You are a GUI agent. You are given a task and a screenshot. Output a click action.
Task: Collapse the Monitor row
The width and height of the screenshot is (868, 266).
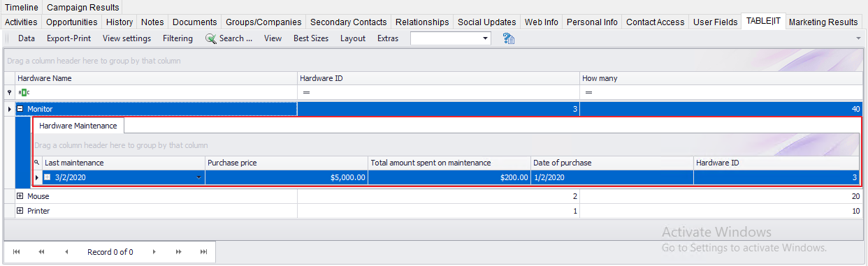point(20,109)
